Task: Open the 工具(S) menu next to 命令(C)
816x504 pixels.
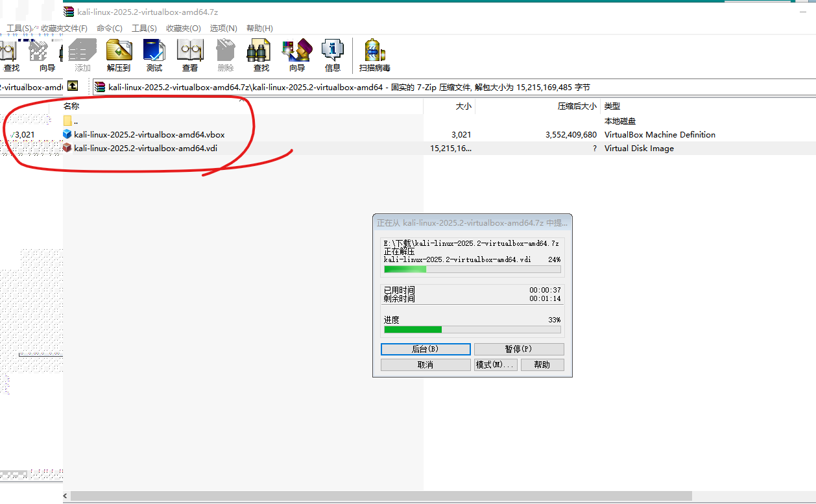Action: tap(144, 29)
